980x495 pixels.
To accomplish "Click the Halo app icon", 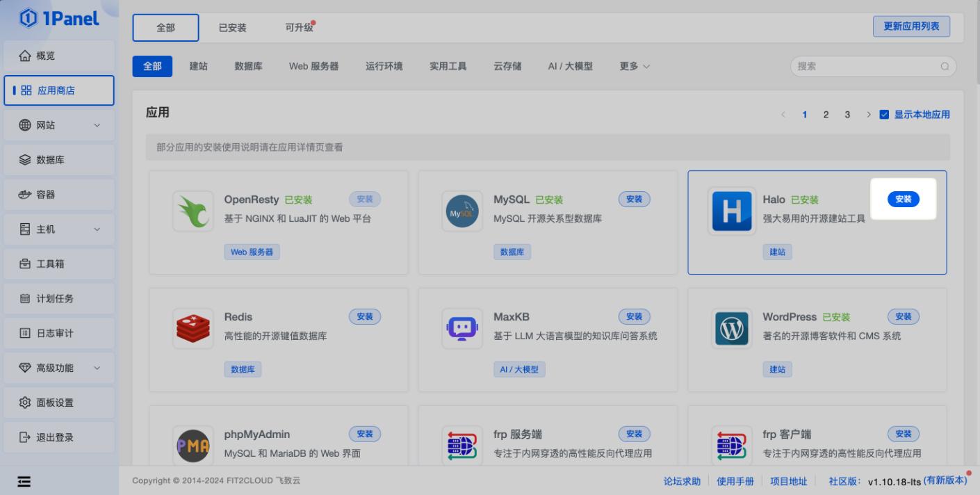I will click(731, 210).
